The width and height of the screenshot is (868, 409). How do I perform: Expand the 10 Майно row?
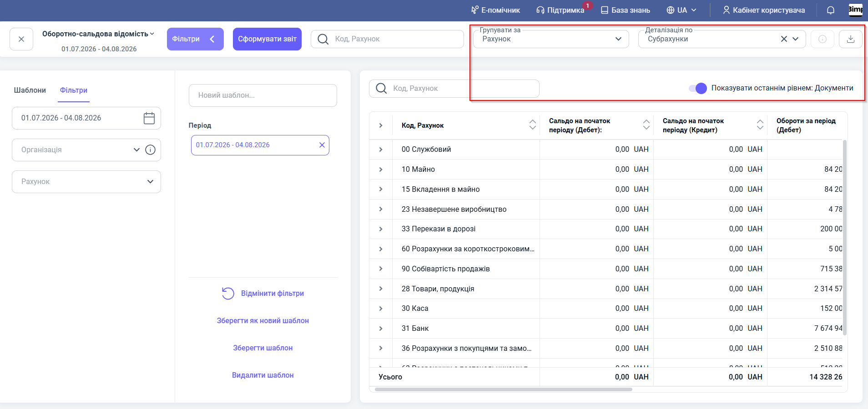(x=381, y=170)
